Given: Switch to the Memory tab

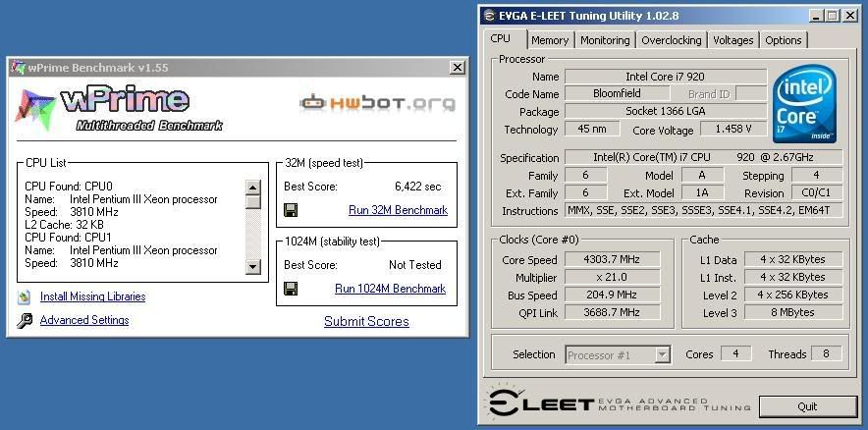Looking at the screenshot, I should tap(550, 40).
